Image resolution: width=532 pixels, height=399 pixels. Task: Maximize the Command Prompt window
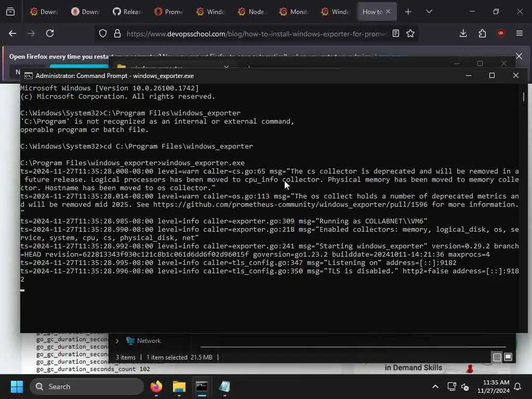(x=492, y=75)
